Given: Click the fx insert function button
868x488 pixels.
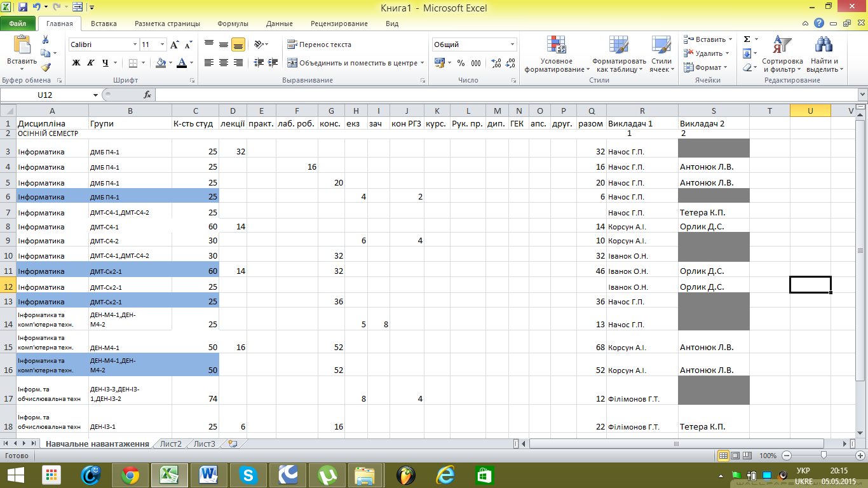Looking at the screenshot, I should tap(147, 95).
